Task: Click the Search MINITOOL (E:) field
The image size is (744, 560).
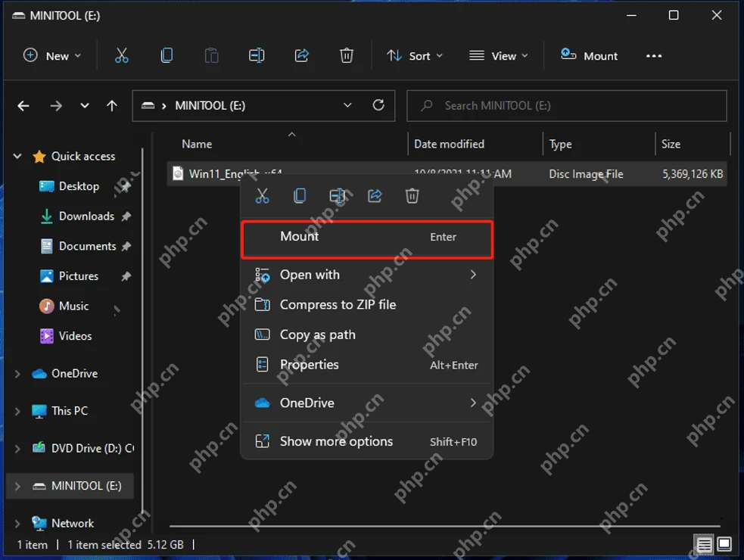Action: click(x=567, y=105)
